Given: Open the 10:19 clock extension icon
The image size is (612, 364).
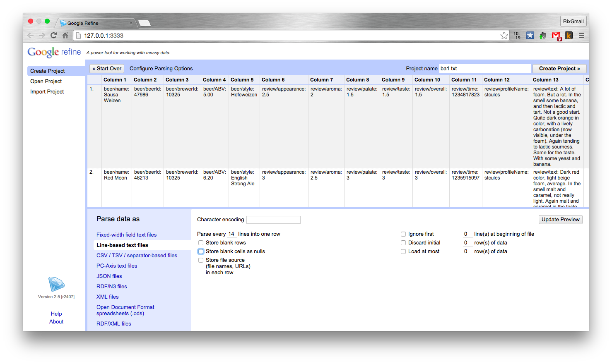Looking at the screenshot, I should click(517, 36).
